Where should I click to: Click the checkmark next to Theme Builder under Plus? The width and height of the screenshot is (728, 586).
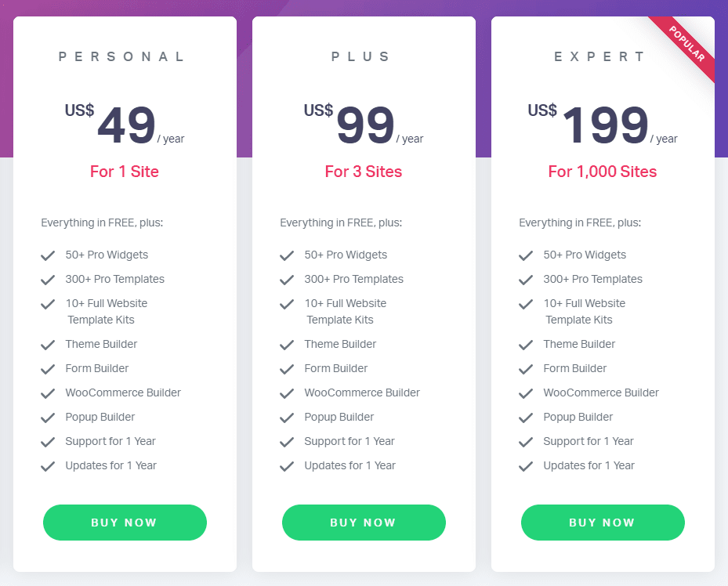pos(287,344)
